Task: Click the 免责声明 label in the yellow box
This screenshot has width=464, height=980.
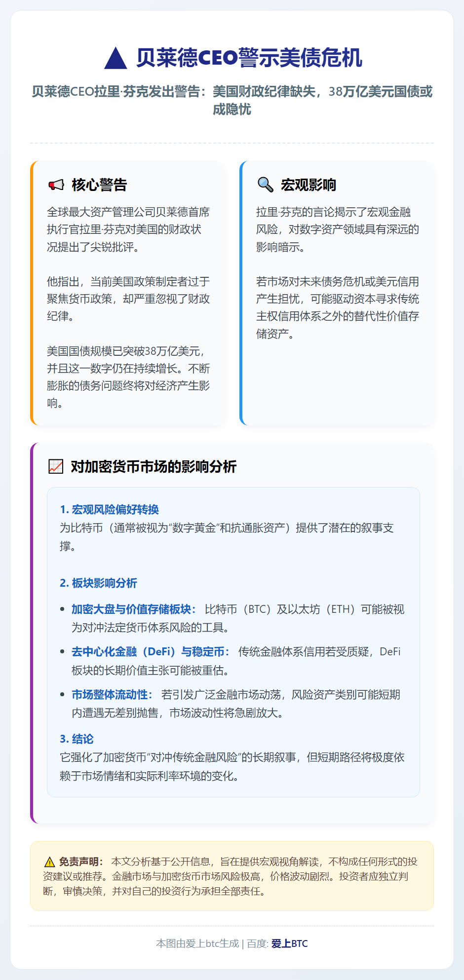Action: [x=81, y=862]
